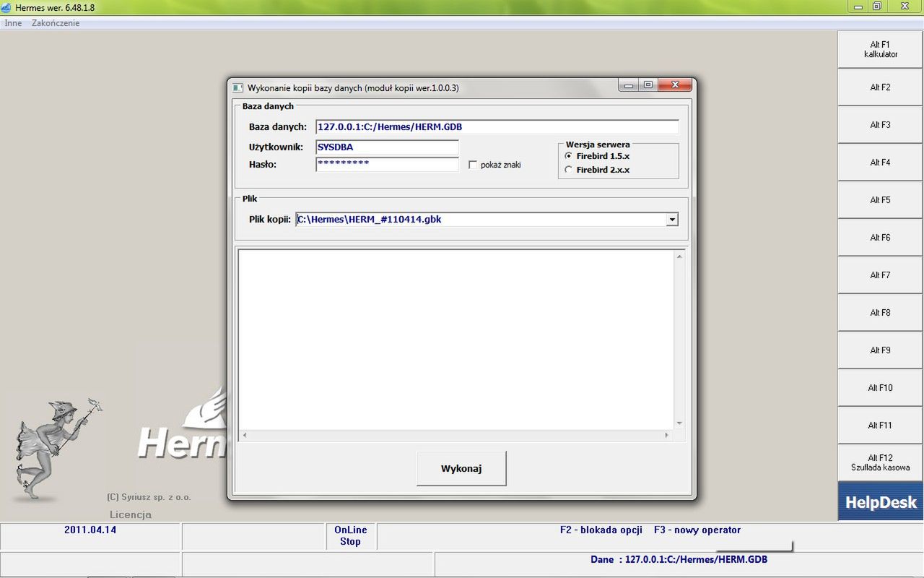Expand the Plik kopii dropdown arrow
The height and width of the screenshot is (578, 924).
(x=672, y=219)
